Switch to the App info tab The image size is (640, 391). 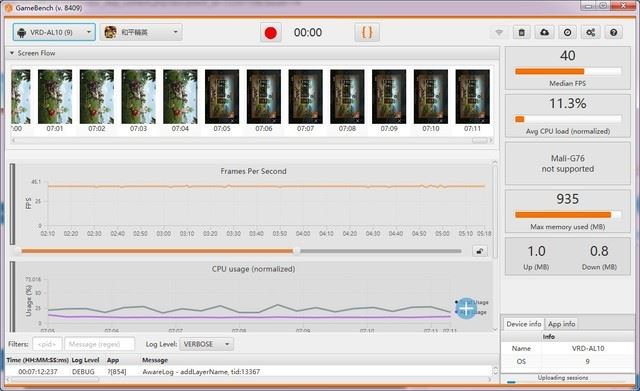561,324
